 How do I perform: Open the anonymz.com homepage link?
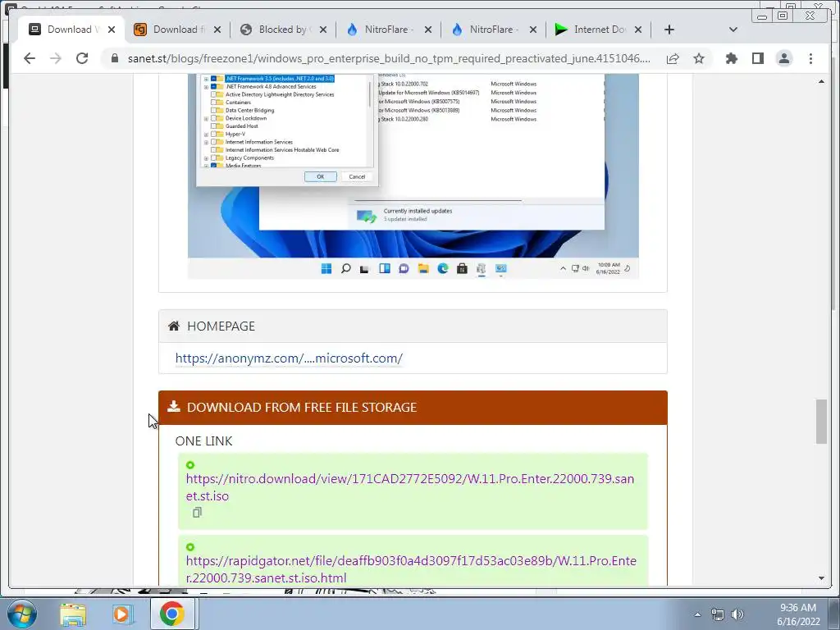(x=289, y=358)
